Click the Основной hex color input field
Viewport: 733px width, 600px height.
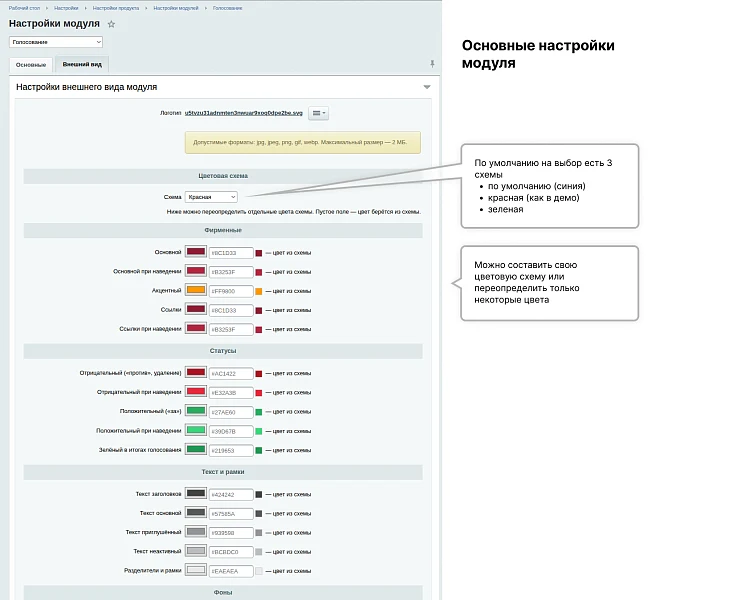(x=231, y=253)
